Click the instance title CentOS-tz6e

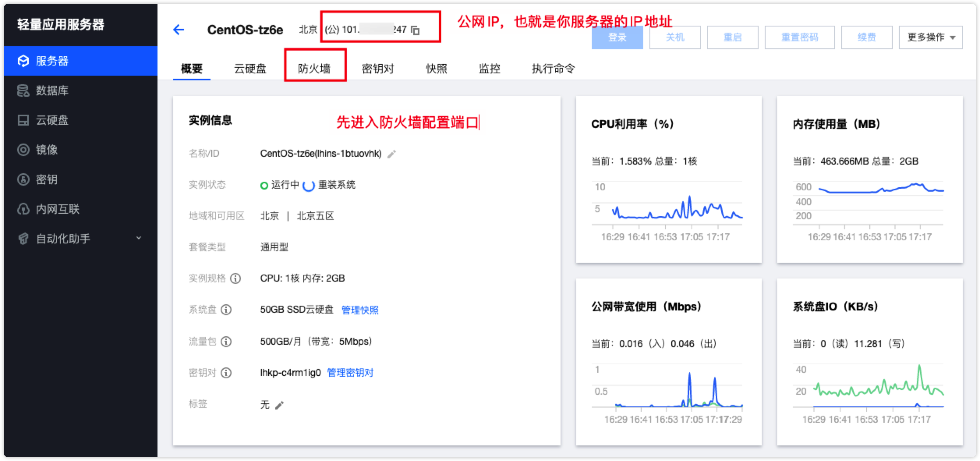point(245,30)
